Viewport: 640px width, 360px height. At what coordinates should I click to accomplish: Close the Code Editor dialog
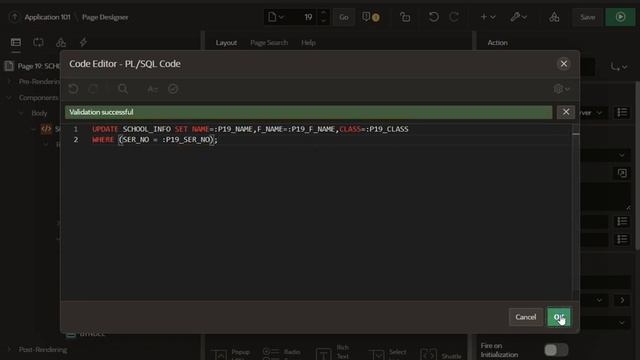pyautogui.click(x=564, y=64)
